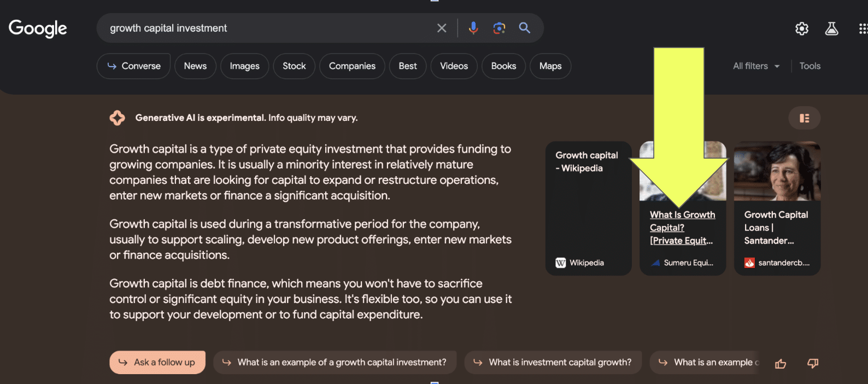Clear the search box text

point(442,28)
